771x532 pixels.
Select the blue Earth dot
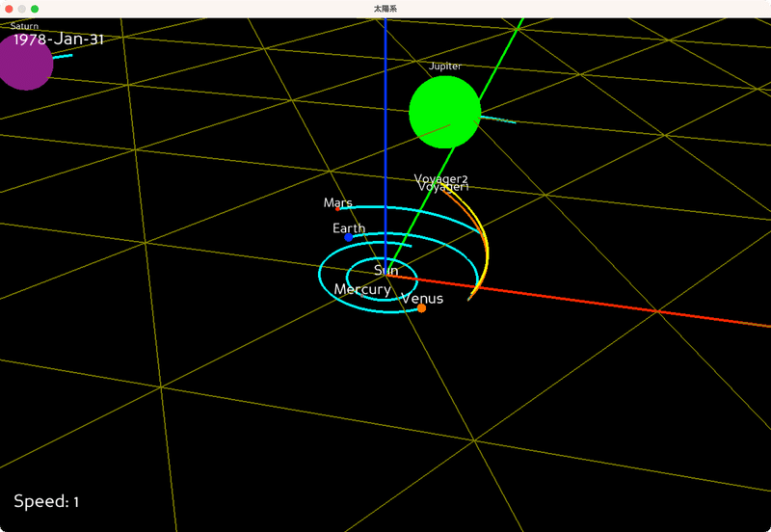pyautogui.click(x=349, y=237)
